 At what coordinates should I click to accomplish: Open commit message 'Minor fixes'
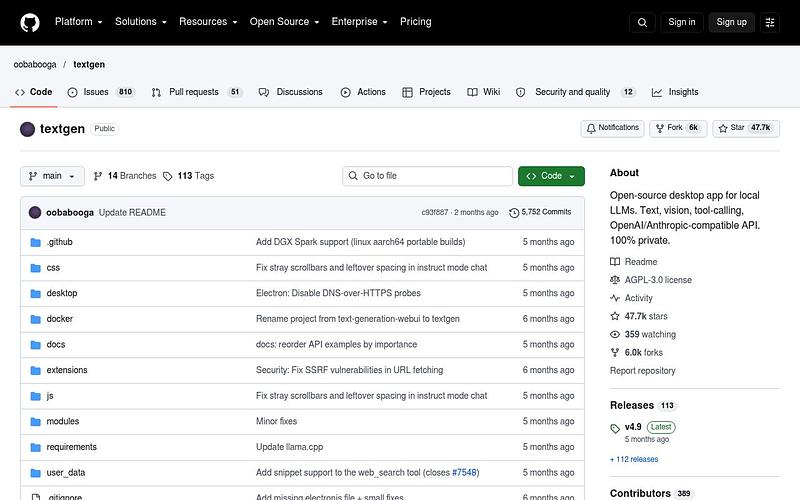pos(277,421)
